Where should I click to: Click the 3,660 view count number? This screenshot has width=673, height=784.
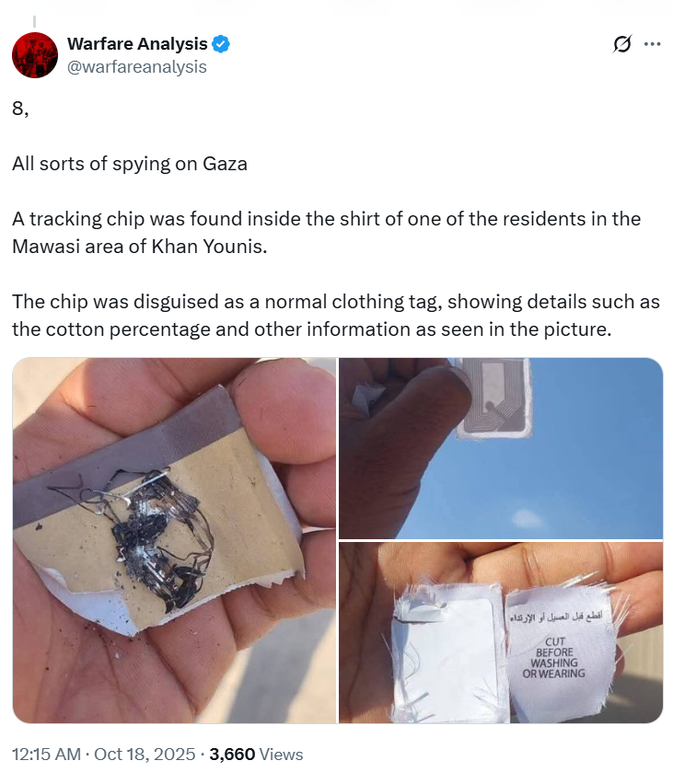[232, 754]
